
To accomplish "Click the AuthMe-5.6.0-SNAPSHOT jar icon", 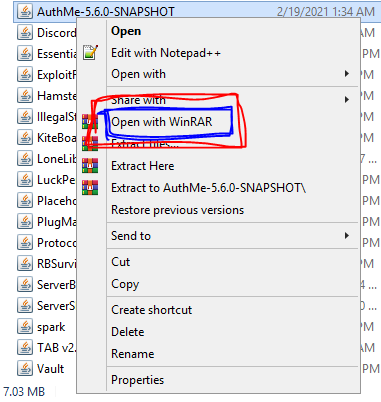I will [x=25, y=12].
